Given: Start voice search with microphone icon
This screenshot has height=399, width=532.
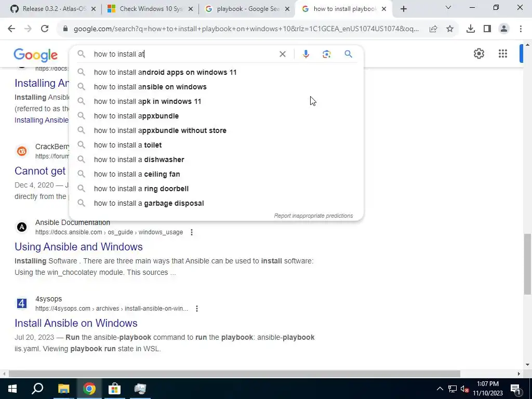Looking at the screenshot, I should pyautogui.click(x=305, y=54).
